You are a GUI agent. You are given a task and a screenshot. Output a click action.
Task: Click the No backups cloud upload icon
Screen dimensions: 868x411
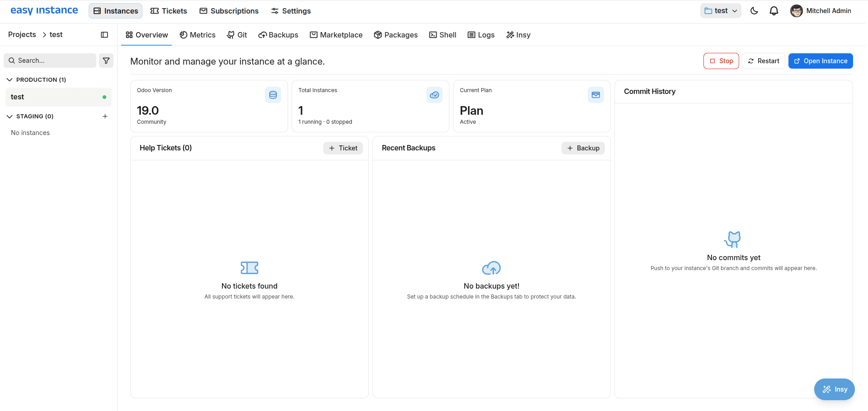[491, 268]
